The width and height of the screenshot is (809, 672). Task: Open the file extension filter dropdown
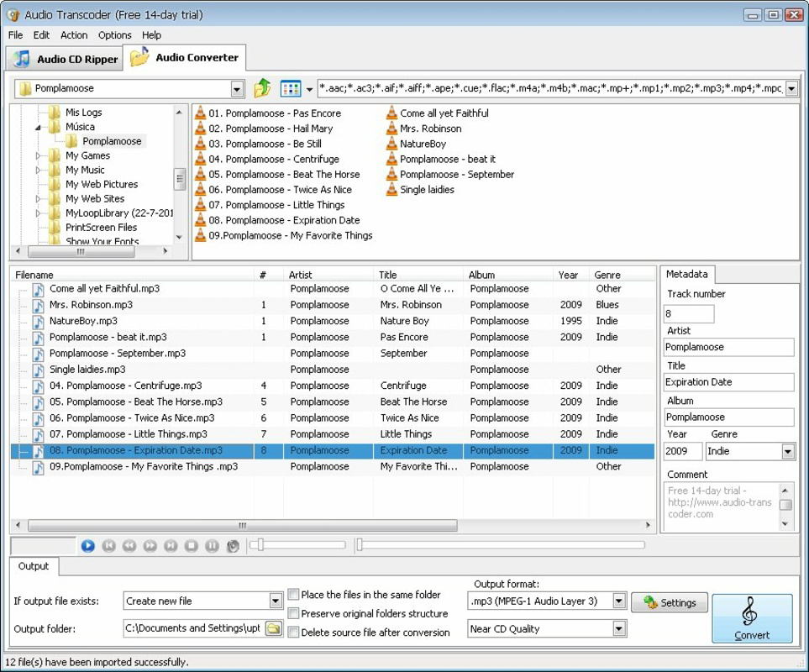tap(792, 89)
